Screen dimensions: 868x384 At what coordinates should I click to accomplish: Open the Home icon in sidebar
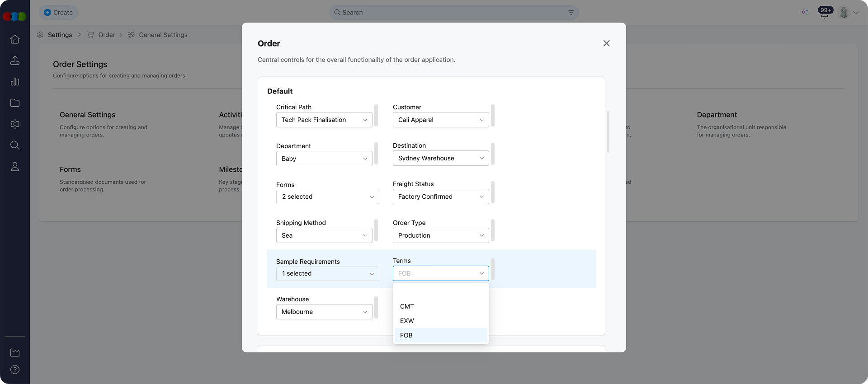point(15,39)
